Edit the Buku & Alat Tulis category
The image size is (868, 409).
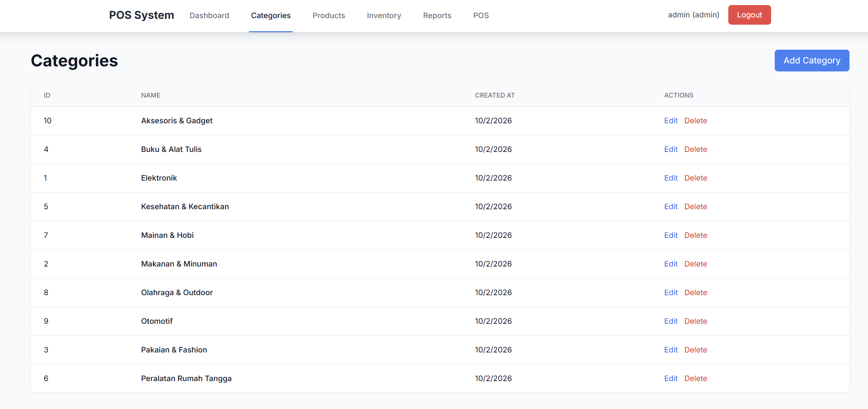671,149
